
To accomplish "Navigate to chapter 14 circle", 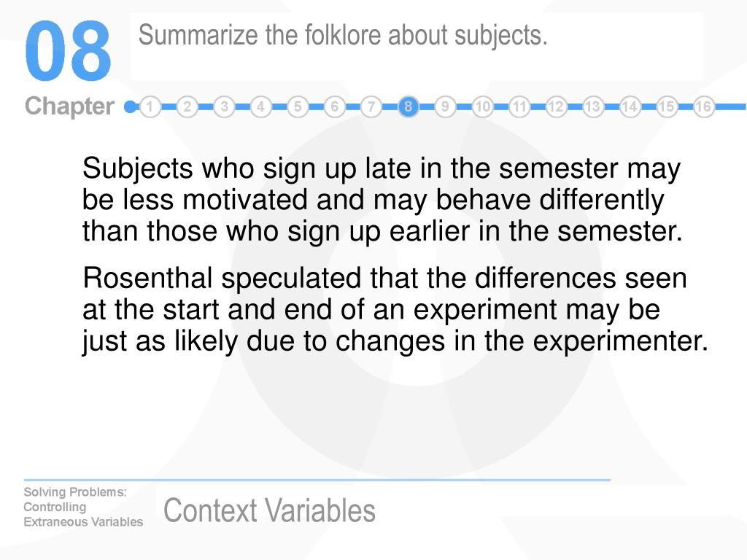I will (x=630, y=106).
